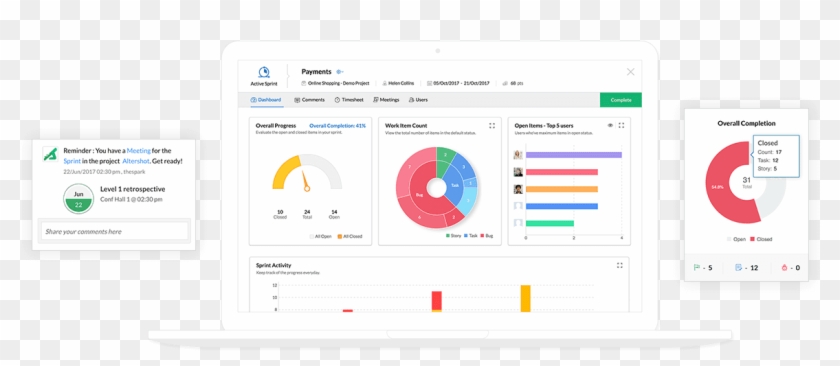Image resolution: width=840 pixels, height=366 pixels.
Task: Click the Share your comments here field
Action: (115, 231)
